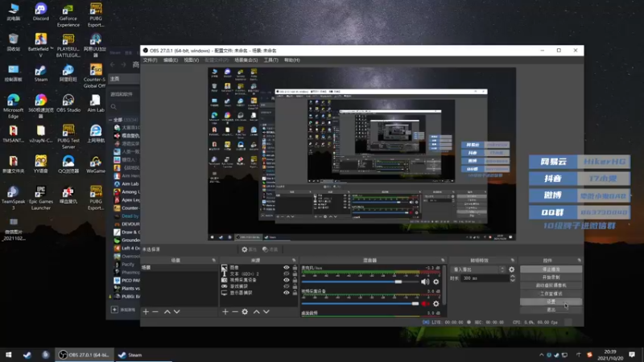Mute the microphone/Aux speaker icon
644x362 pixels.
click(425, 282)
